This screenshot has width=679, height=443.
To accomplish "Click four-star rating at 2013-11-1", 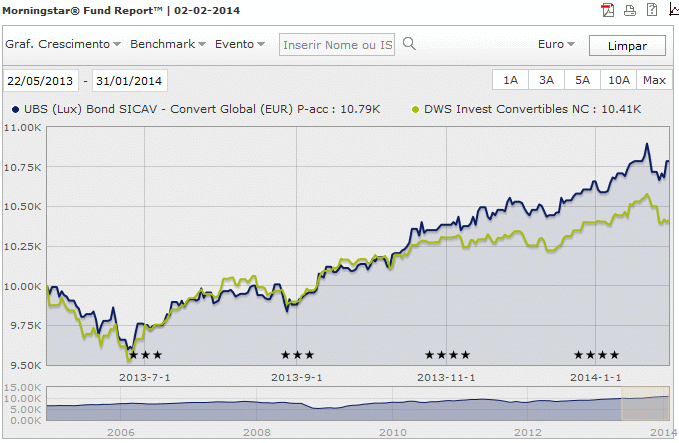I will 447,355.
